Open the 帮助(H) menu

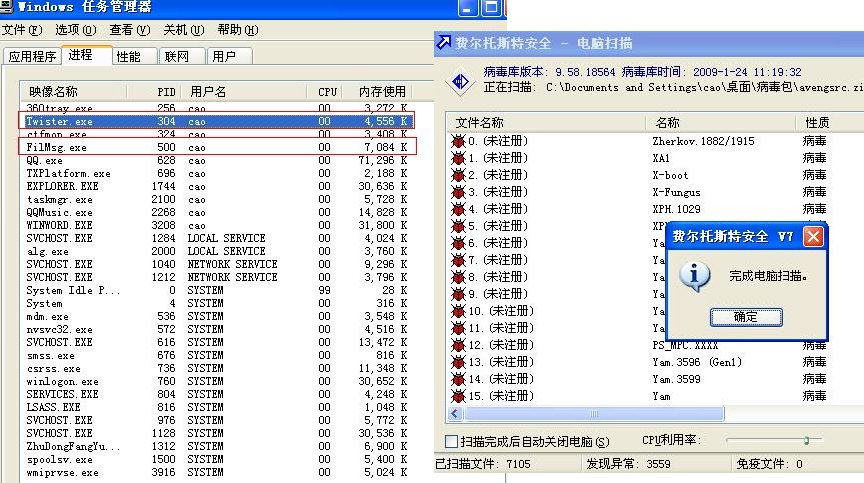[237, 30]
